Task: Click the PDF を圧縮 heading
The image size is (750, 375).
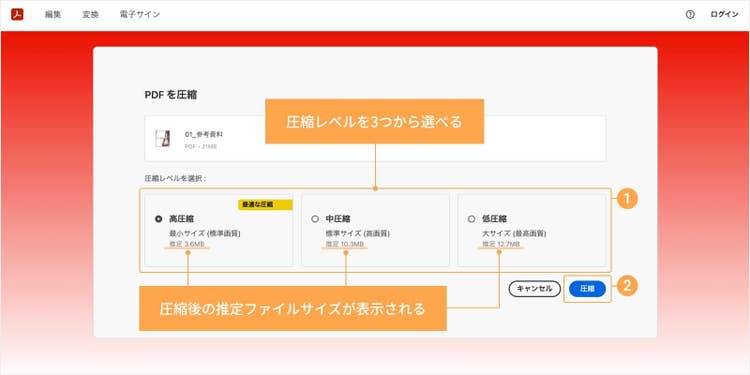Action: [171, 95]
